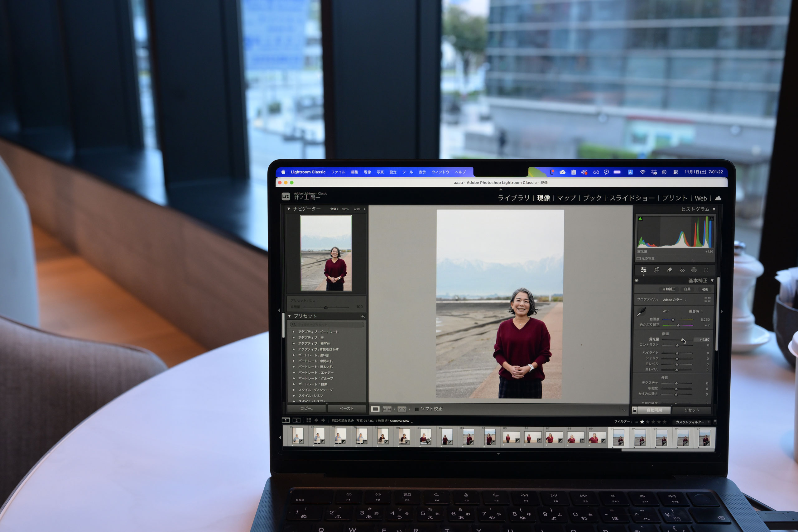The width and height of the screenshot is (798, 532).
Task: Enable the ソフト校正 soft proofing checkbox
Action: pos(417,409)
